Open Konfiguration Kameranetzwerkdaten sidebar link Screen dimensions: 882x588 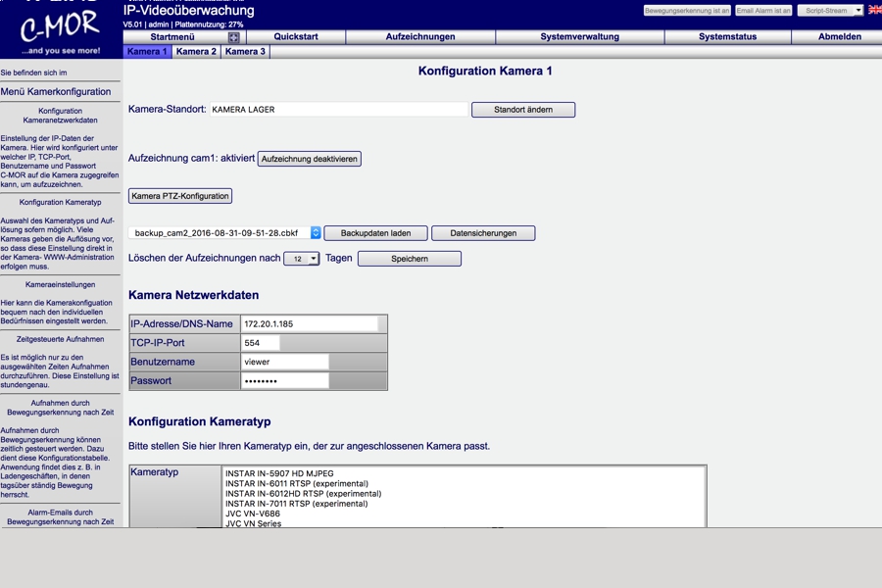[x=60, y=116]
